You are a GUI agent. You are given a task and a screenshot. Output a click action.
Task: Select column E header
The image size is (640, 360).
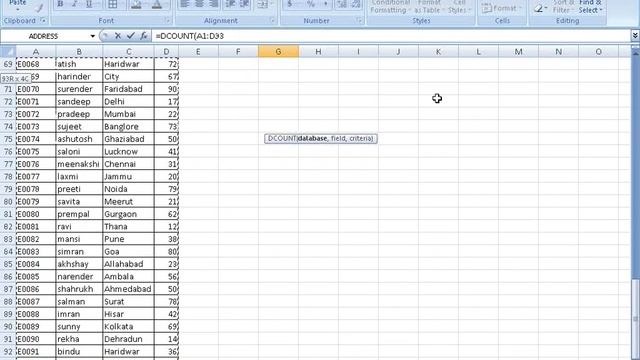[x=198, y=51]
